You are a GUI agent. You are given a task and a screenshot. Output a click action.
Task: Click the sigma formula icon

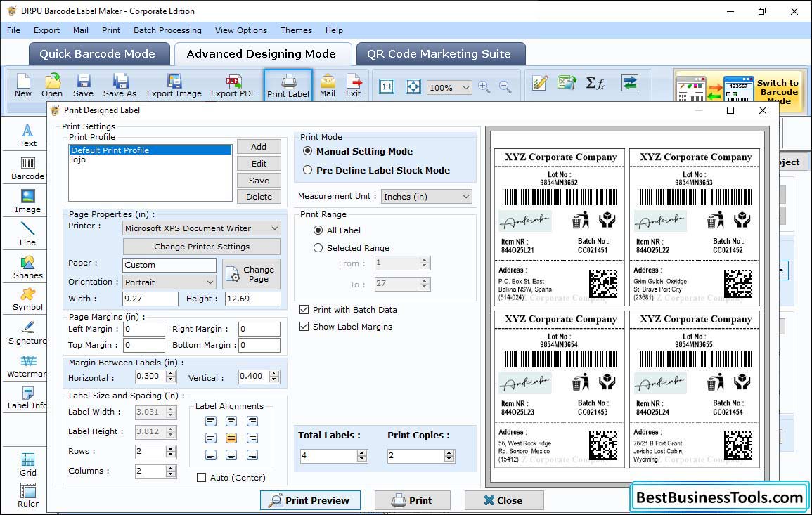(x=595, y=83)
